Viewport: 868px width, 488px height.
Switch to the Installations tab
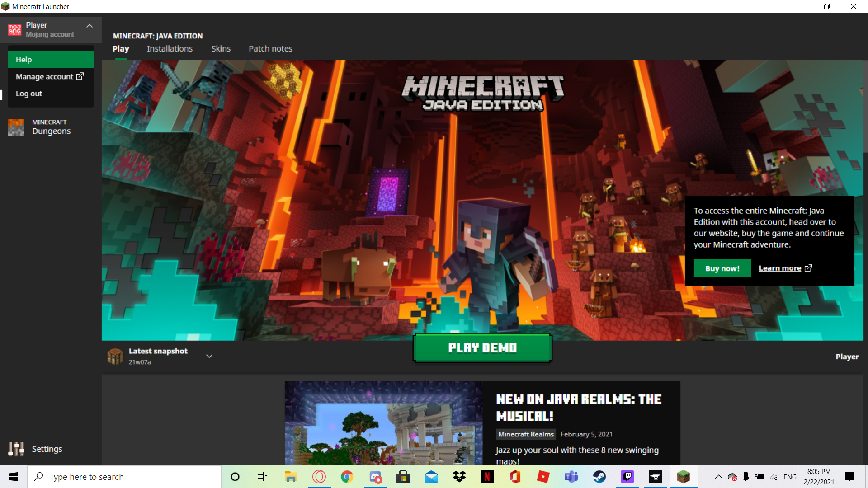(170, 49)
